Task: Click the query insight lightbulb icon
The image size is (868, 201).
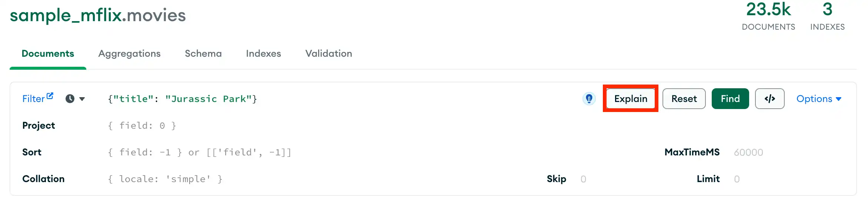Action: [589, 99]
